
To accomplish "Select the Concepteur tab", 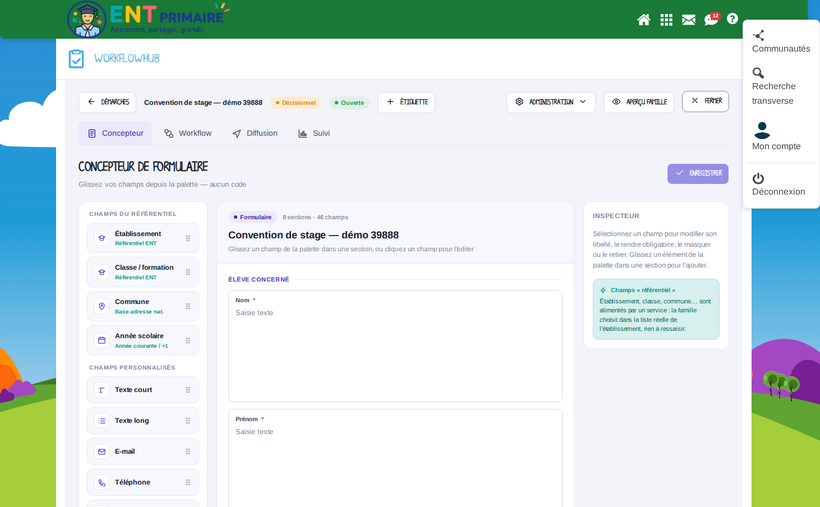I will [x=115, y=133].
